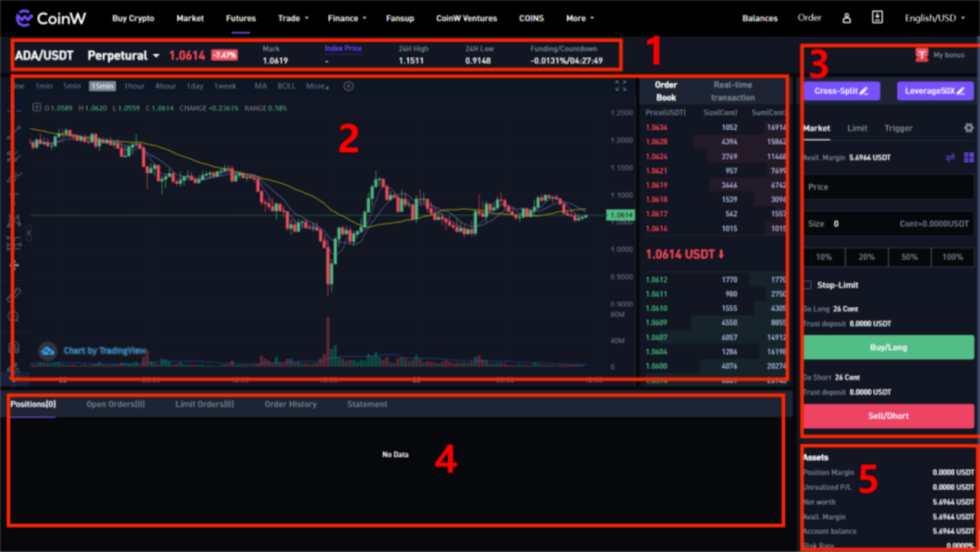Set chart timeframe to 4hour
980x552 pixels.
point(165,86)
